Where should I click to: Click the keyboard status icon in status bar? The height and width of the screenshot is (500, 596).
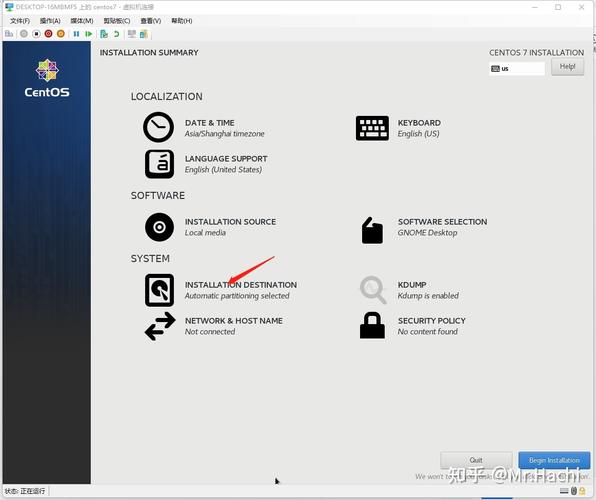pos(564,491)
